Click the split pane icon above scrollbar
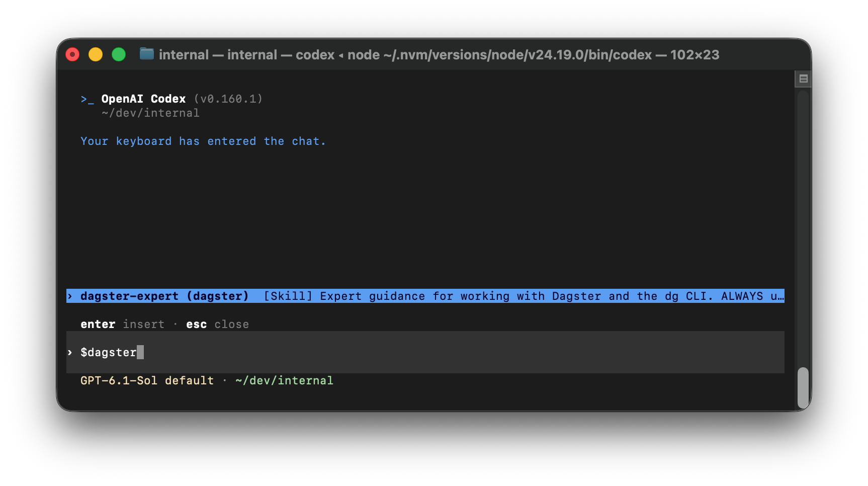The image size is (868, 486). click(803, 78)
